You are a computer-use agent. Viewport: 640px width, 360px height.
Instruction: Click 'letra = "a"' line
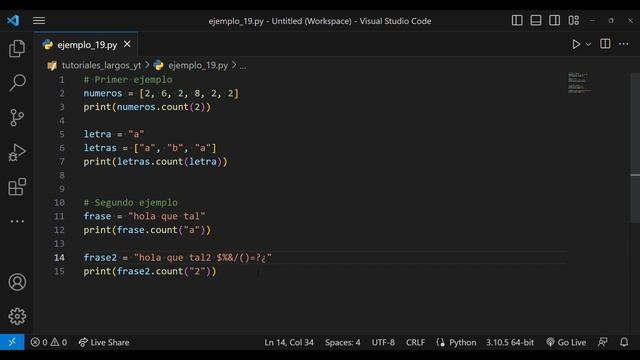pos(114,134)
